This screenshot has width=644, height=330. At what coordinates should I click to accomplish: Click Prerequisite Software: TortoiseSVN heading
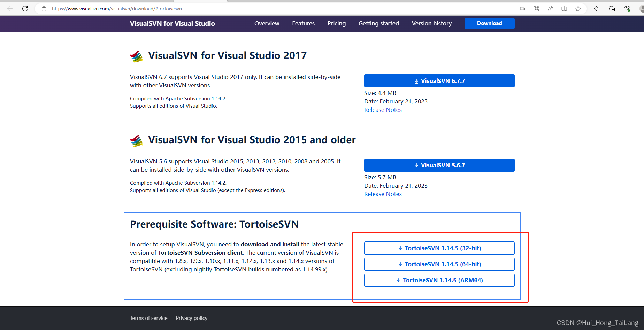tap(214, 224)
